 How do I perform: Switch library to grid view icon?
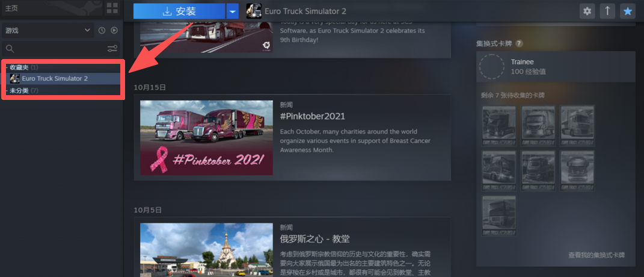(x=112, y=8)
